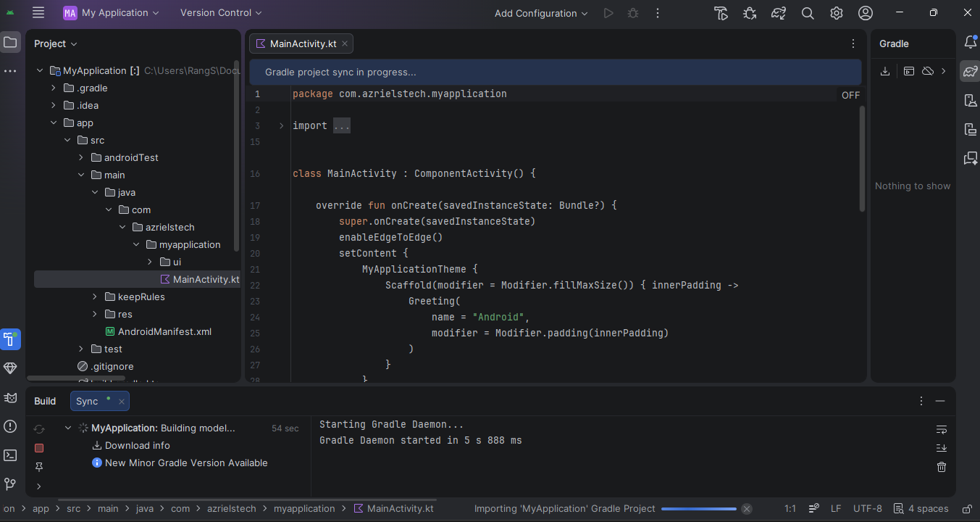Click the hammer-and-arrow icon in top toolbar
This screenshot has height=522, width=980.
point(721,13)
